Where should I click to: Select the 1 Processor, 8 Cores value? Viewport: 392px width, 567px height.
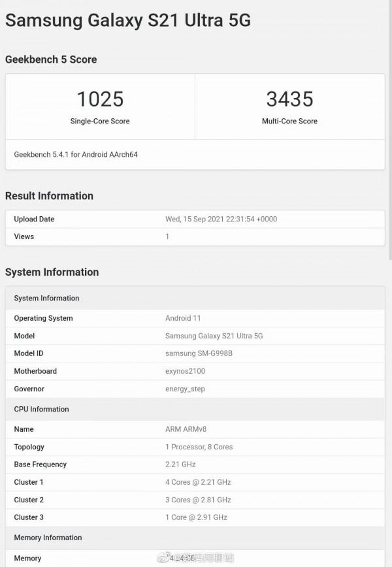point(199,447)
